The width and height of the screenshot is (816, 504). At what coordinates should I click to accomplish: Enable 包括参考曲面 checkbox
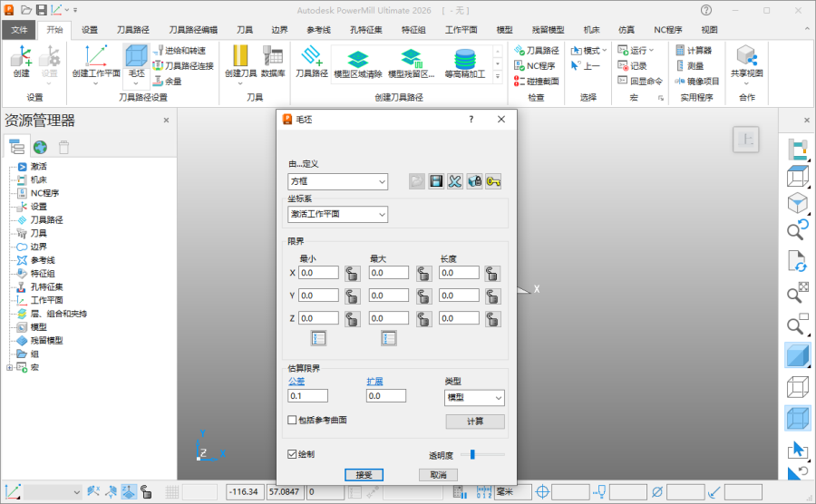(292, 420)
